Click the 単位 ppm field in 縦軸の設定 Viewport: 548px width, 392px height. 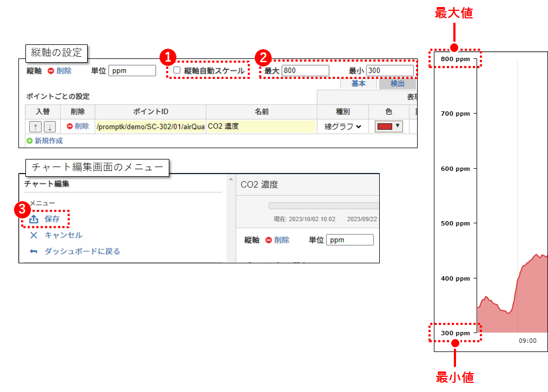(x=132, y=71)
